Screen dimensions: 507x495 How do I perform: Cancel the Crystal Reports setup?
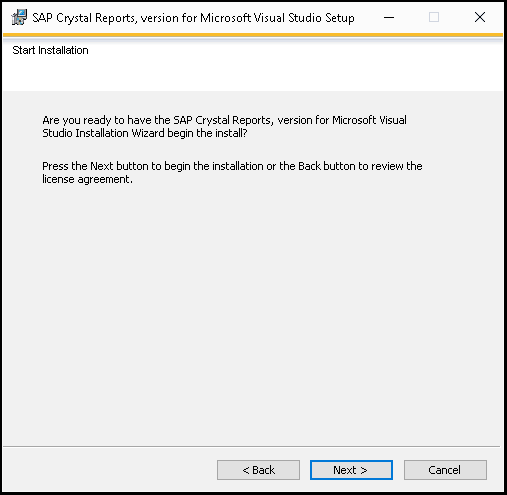click(x=445, y=470)
